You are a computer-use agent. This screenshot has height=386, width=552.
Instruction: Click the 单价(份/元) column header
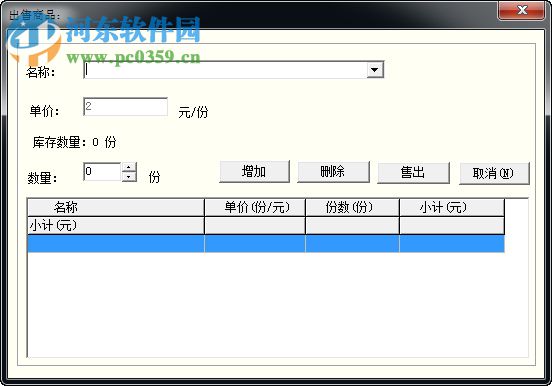[x=255, y=207]
